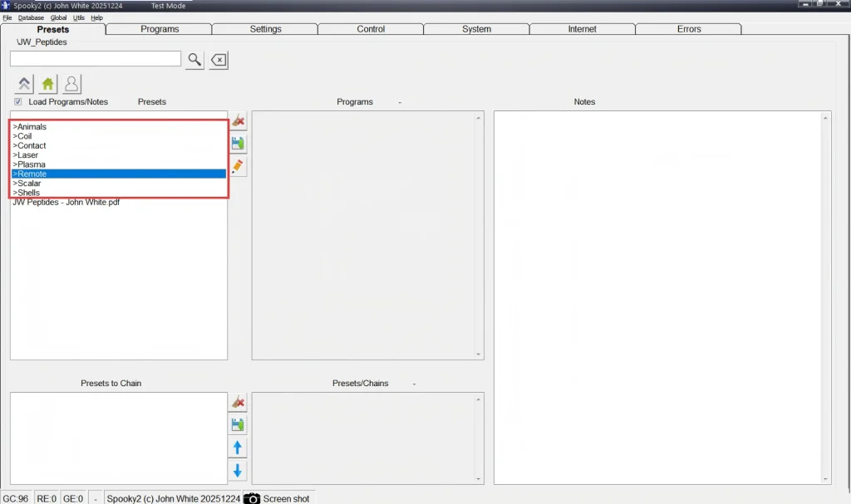This screenshot has width=851, height=504.
Task: Click the Screen shot button in status bar
Action: (277, 498)
